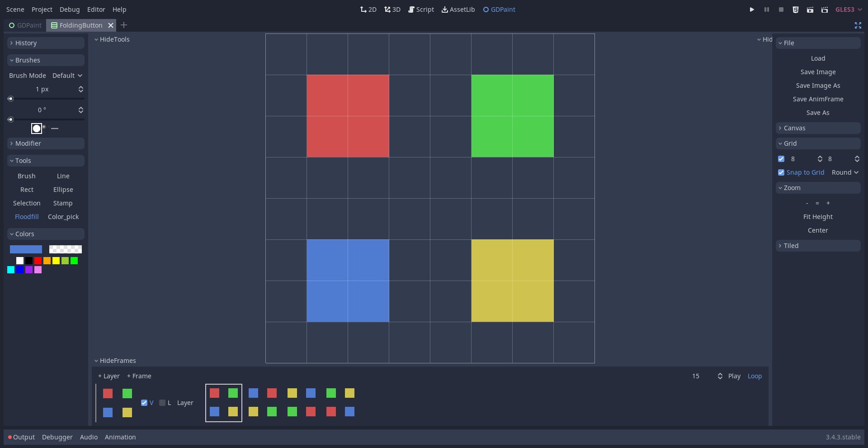Select the Floodfill tool

(x=27, y=217)
